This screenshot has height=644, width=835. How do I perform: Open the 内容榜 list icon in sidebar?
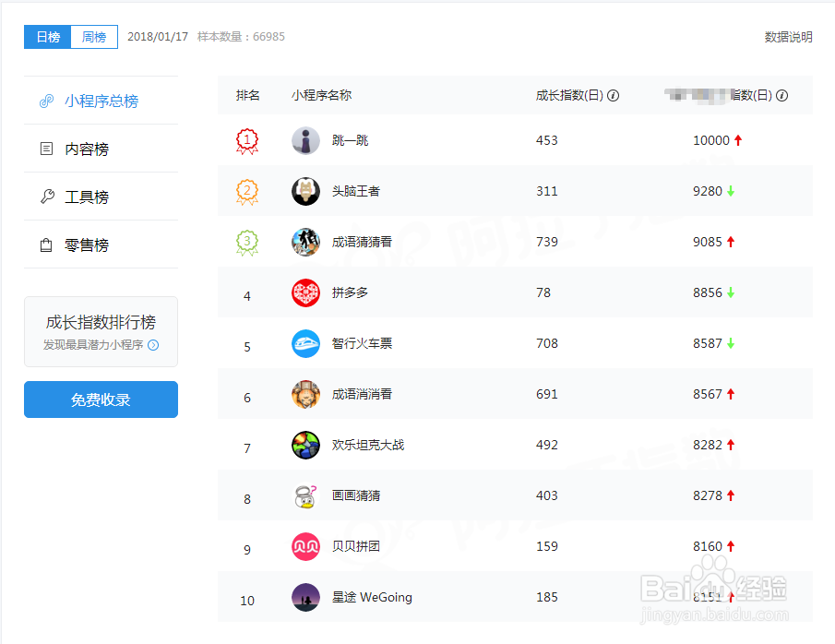(x=46, y=148)
